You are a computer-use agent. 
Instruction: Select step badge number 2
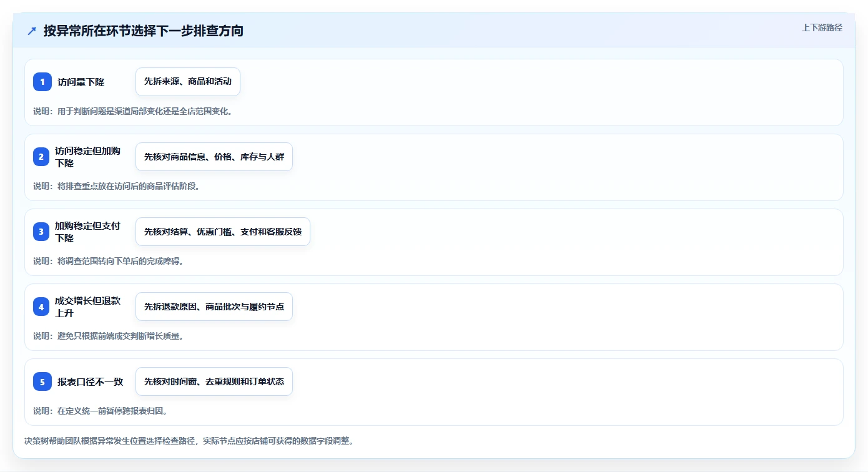42,157
